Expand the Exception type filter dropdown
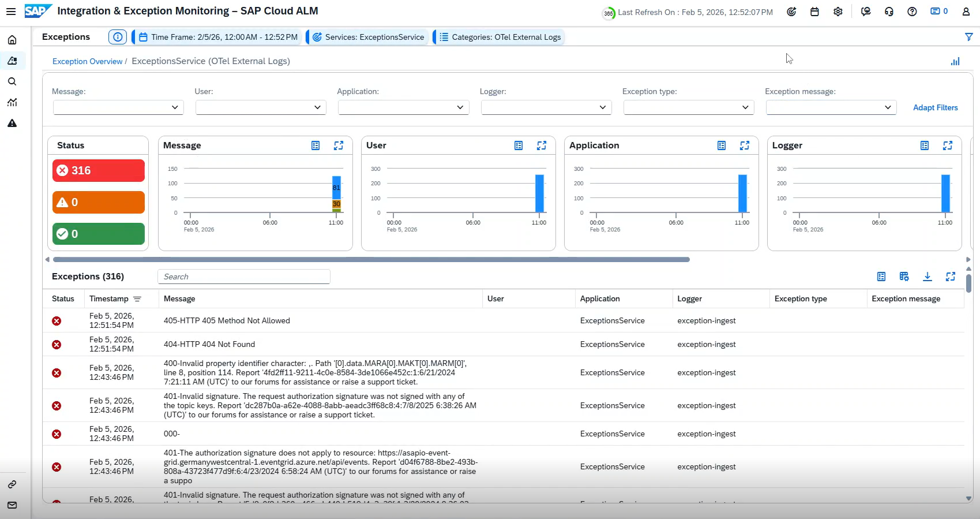This screenshot has height=519, width=980. (689, 107)
